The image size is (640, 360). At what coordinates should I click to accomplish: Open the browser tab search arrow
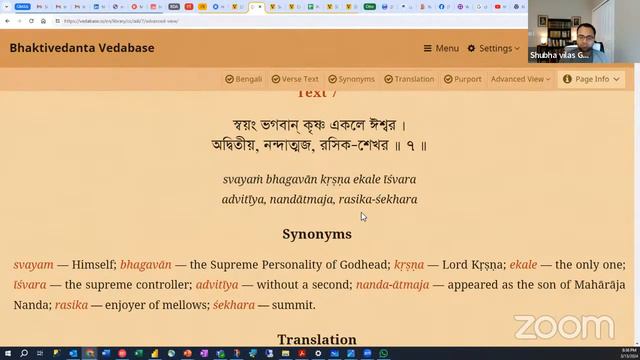tap(6, 7)
